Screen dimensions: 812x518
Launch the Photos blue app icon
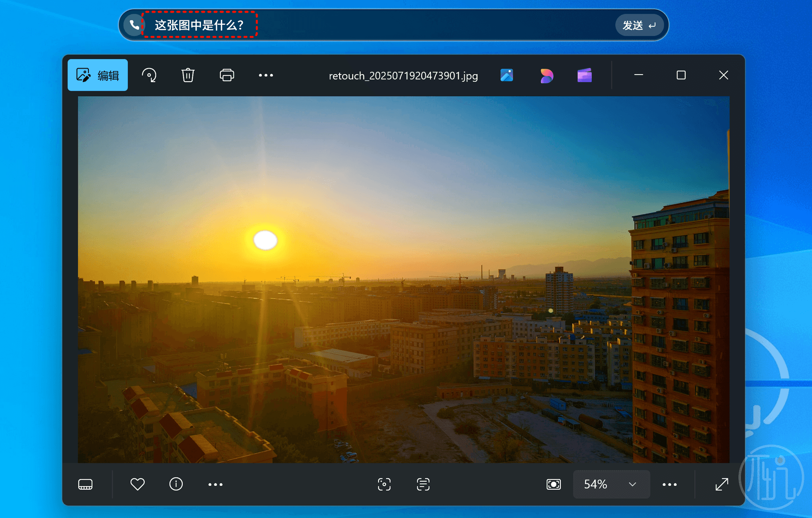(507, 76)
